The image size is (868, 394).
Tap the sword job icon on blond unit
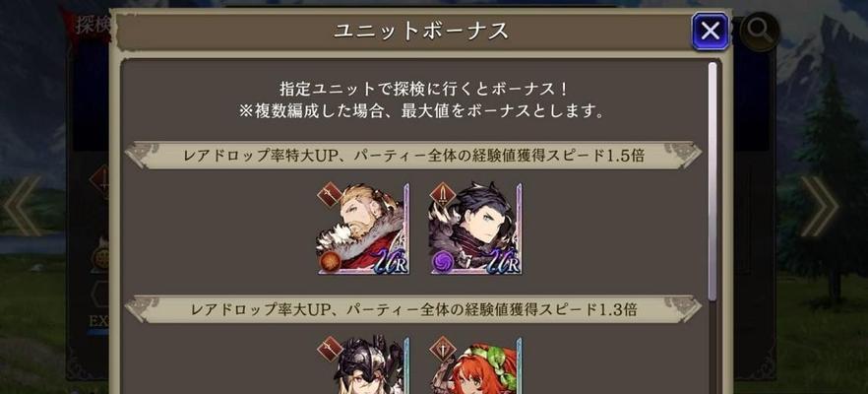pyautogui.click(x=330, y=195)
